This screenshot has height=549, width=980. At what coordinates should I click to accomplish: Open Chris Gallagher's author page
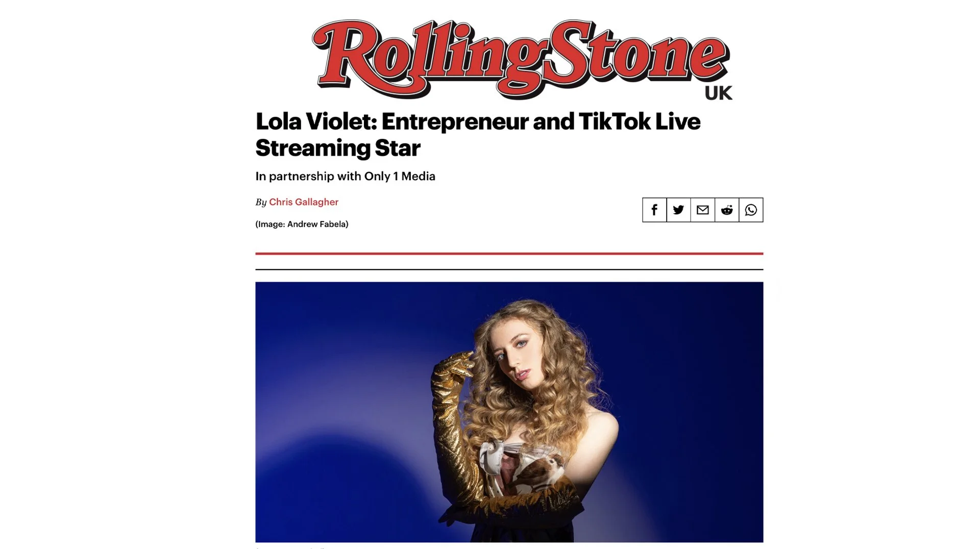304,202
